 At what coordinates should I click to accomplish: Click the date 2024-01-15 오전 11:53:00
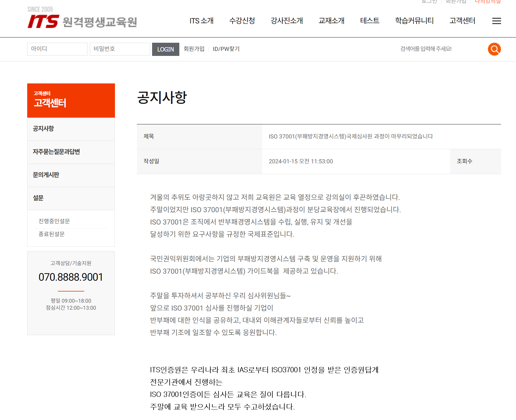301,162
